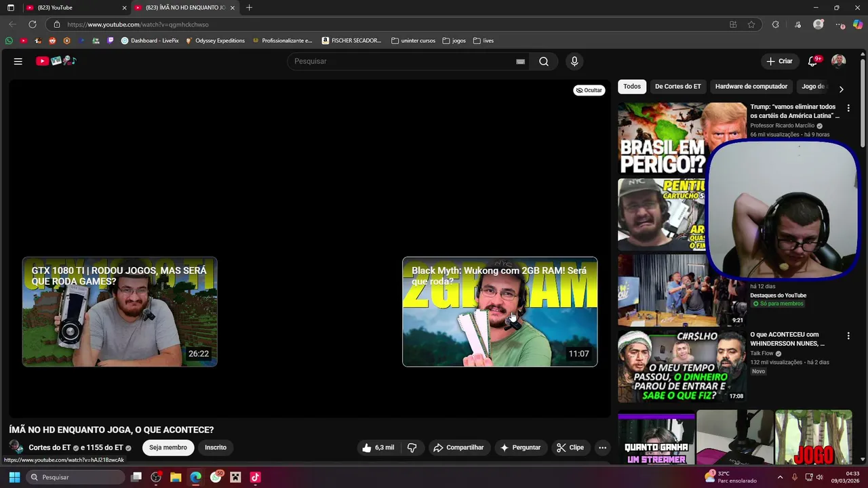This screenshot has width=868, height=488.
Task: Open Windows Start menu
Action: (x=14, y=477)
